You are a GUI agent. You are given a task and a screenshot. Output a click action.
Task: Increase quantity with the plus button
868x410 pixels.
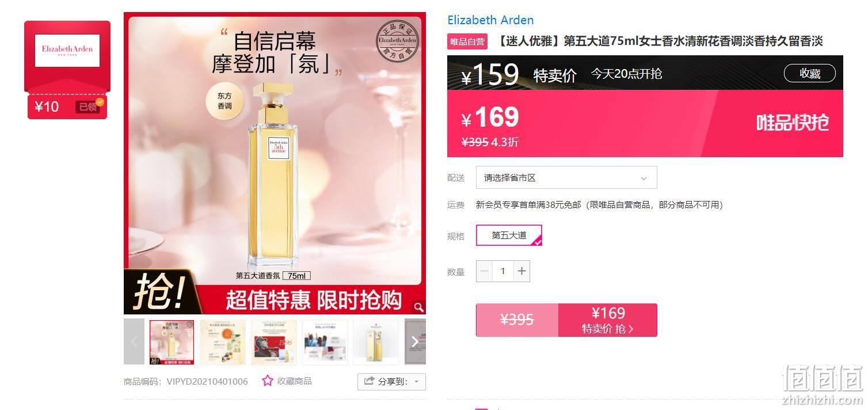(521, 271)
